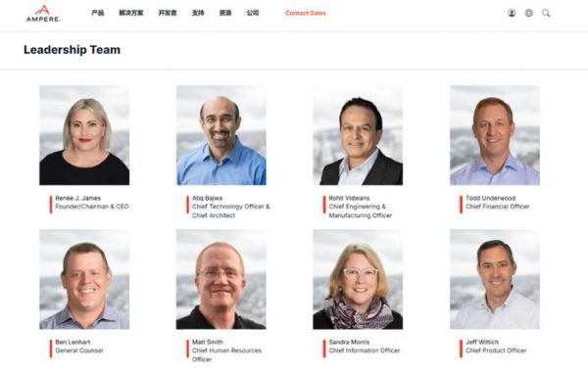Open the 支持 menu

point(198,13)
